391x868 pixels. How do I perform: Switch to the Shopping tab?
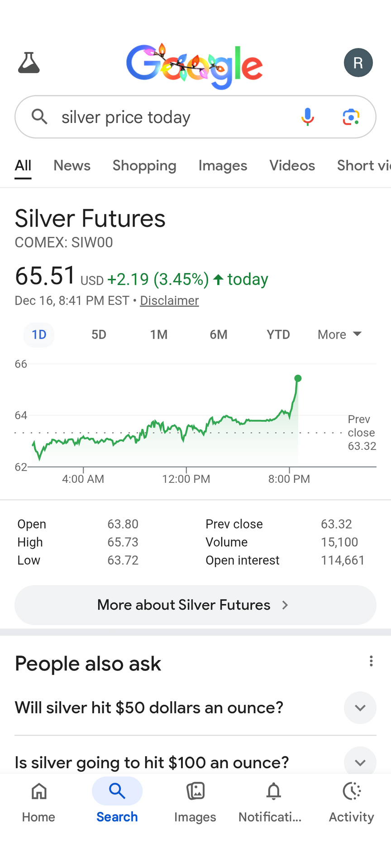click(x=144, y=165)
